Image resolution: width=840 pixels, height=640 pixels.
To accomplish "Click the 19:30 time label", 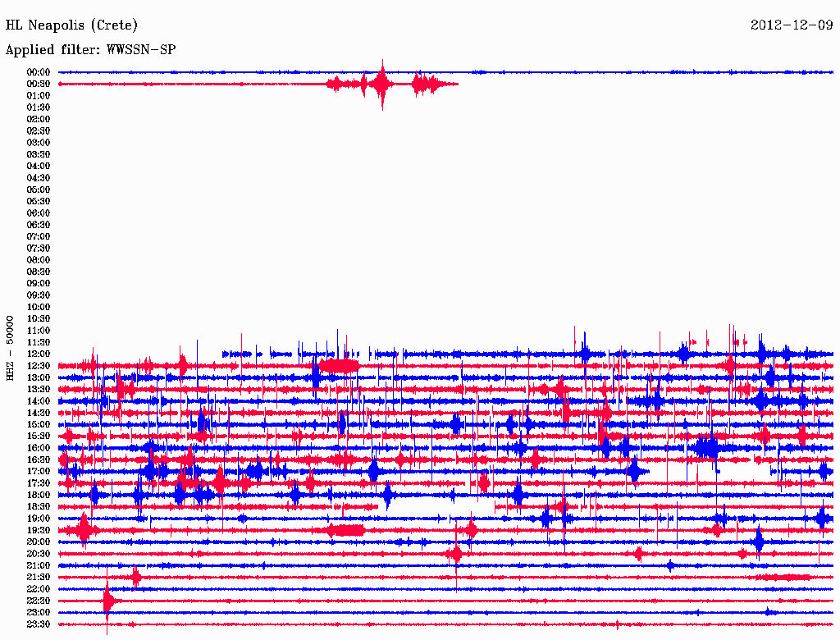I will [x=39, y=530].
